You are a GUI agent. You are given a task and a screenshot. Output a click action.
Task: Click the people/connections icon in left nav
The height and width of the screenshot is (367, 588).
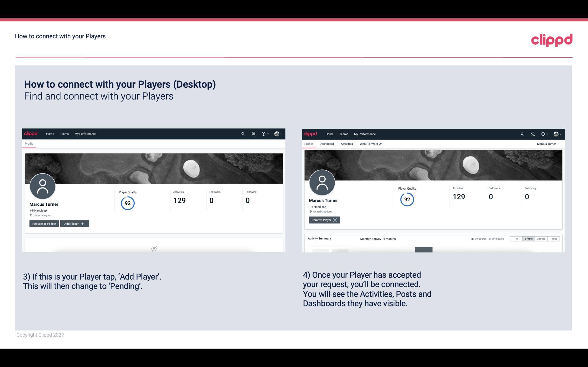tap(252, 134)
